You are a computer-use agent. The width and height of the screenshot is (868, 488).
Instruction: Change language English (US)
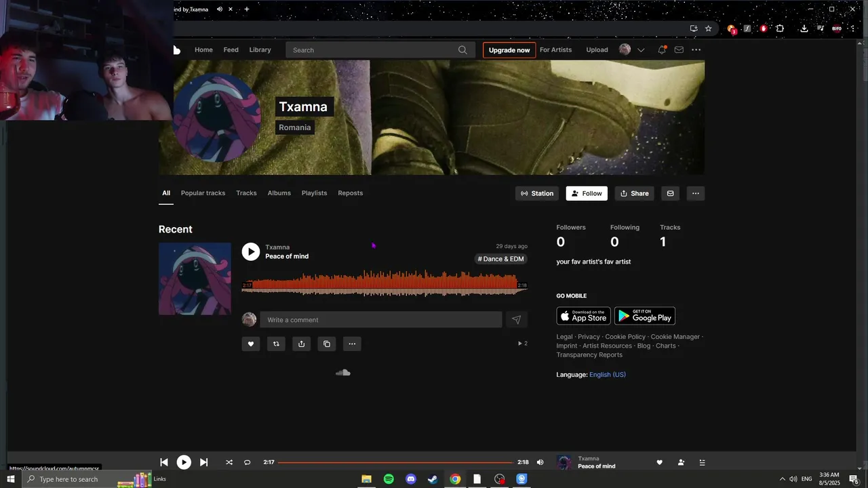pyautogui.click(x=608, y=375)
